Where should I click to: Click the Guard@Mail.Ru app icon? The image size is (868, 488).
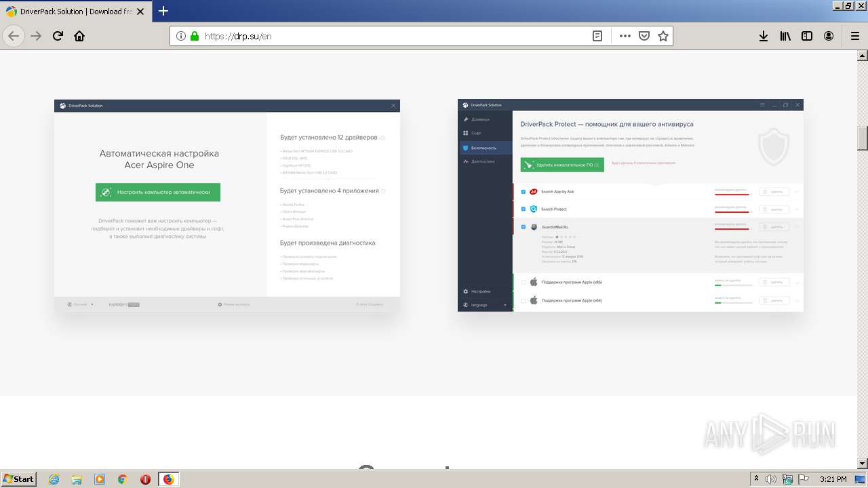534,227
